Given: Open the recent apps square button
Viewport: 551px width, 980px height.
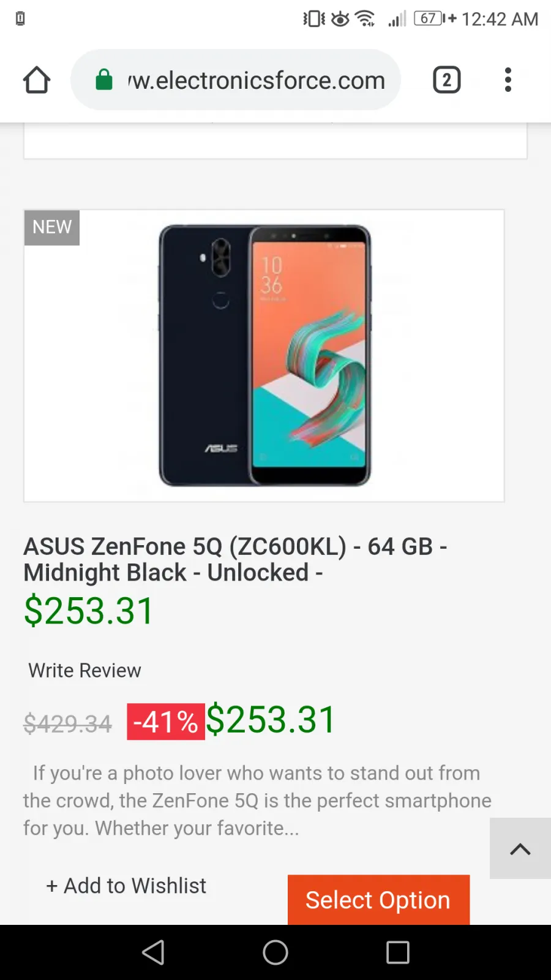Looking at the screenshot, I should click(397, 952).
